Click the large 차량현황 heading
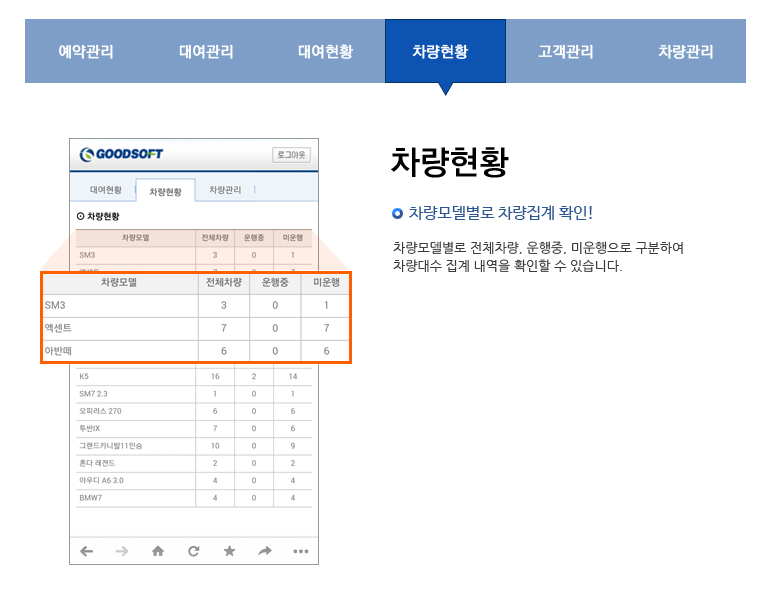The width and height of the screenshot is (770, 600). point(449,162)
